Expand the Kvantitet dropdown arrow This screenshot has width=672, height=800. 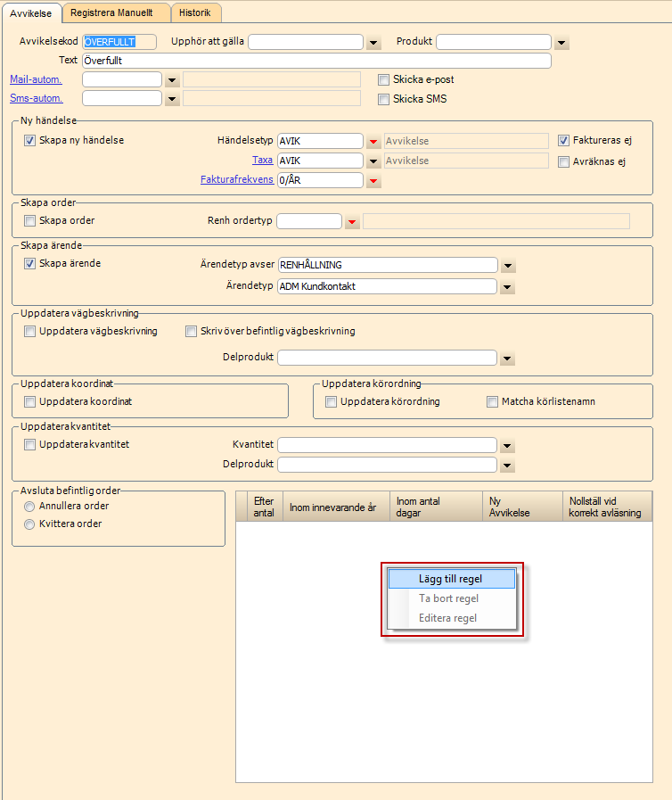click(x=507, y=446)
